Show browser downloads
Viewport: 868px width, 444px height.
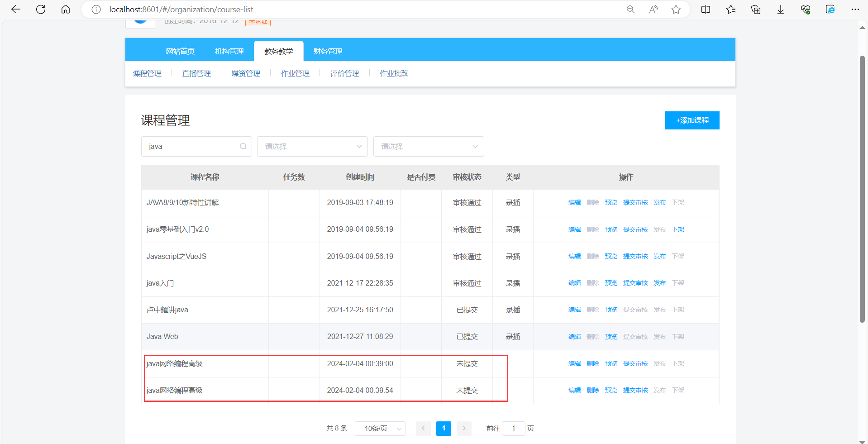tap(781, 10)
